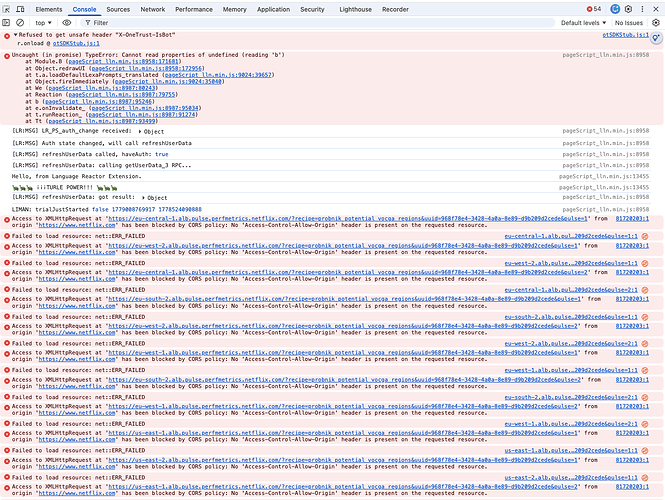
Task: Select the Console tab
Action: coord(84,9)
